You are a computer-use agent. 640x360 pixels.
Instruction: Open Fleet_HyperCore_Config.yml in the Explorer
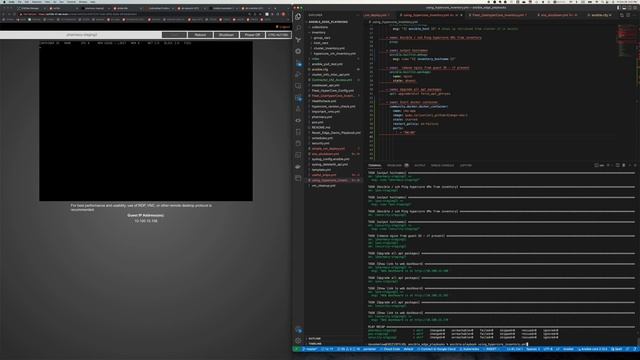point(333,91)
